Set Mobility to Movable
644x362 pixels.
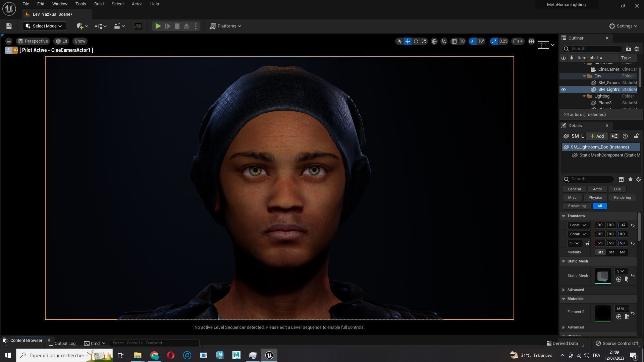(x=622, y=252)
